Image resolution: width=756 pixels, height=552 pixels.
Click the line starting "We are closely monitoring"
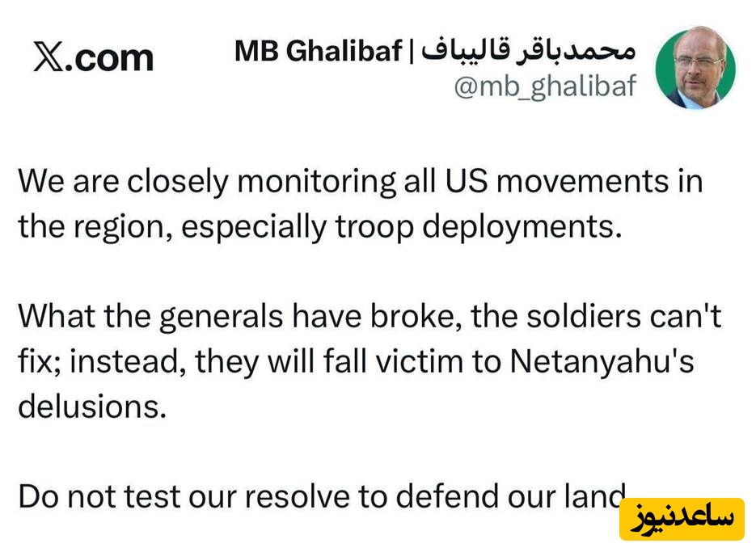[x=360, y=181]
